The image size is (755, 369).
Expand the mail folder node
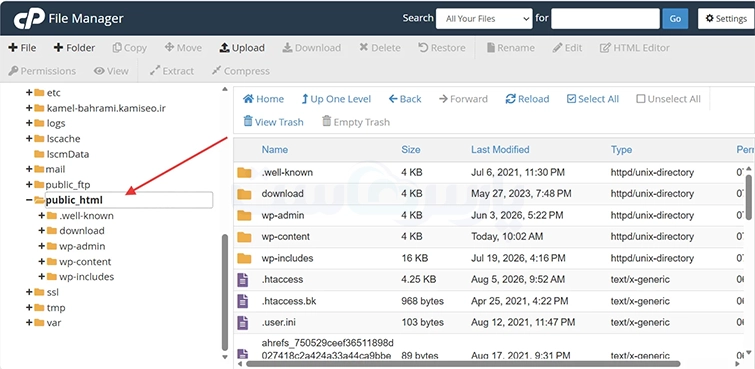point(29,170)
